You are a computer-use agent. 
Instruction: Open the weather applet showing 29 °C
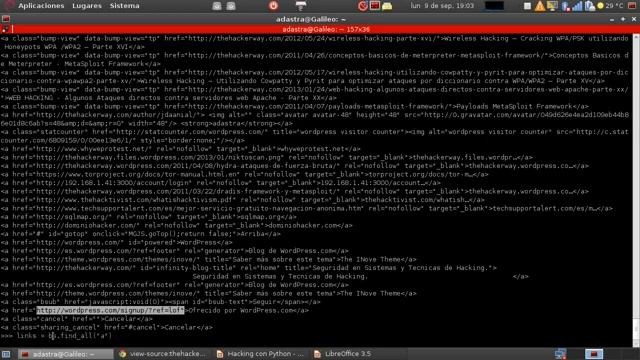(610, 6)
